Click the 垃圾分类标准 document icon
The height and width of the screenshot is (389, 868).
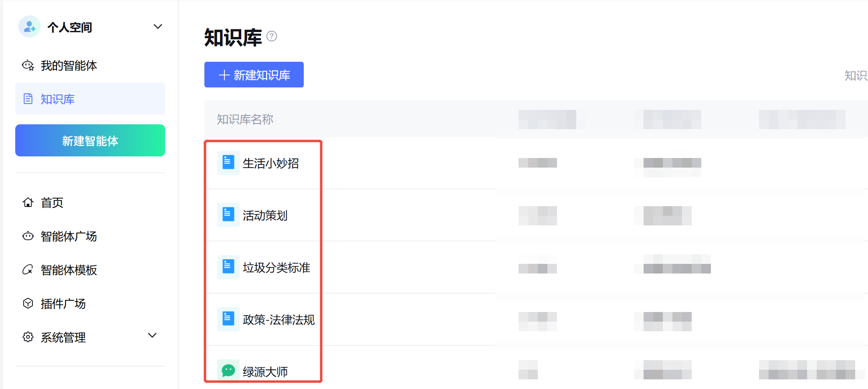(x=228, y=267)
